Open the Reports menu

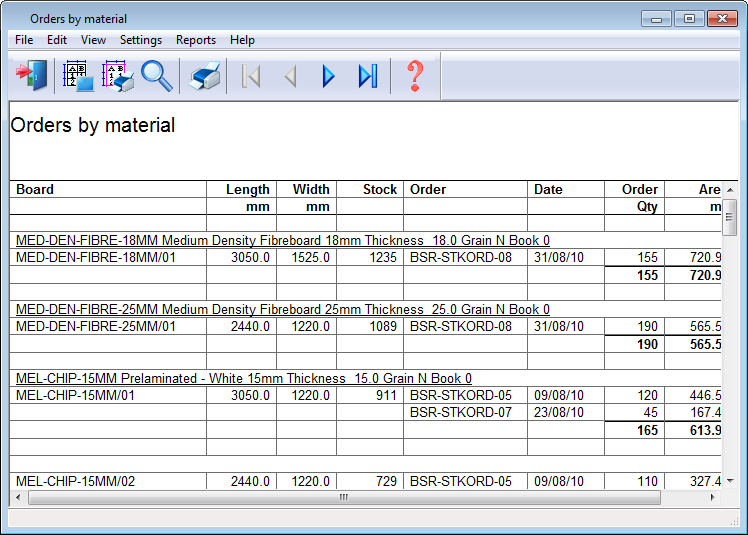point(196,40)
